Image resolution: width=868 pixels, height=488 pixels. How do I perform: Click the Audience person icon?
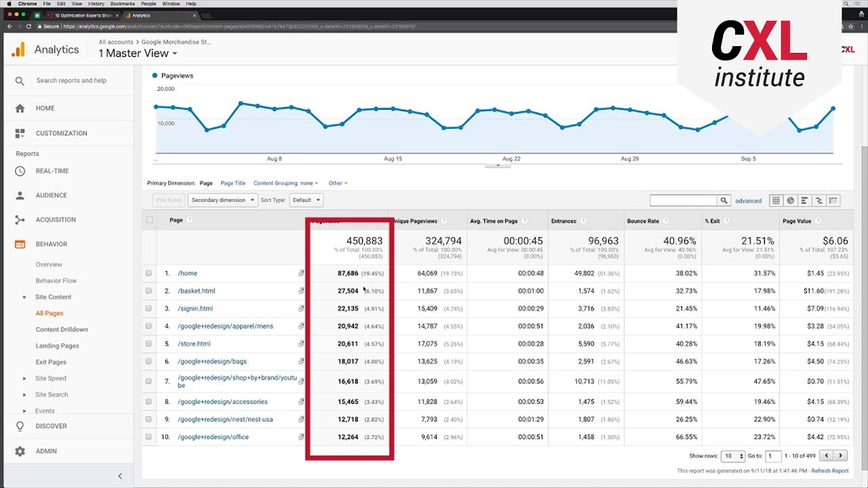point(20,195)
